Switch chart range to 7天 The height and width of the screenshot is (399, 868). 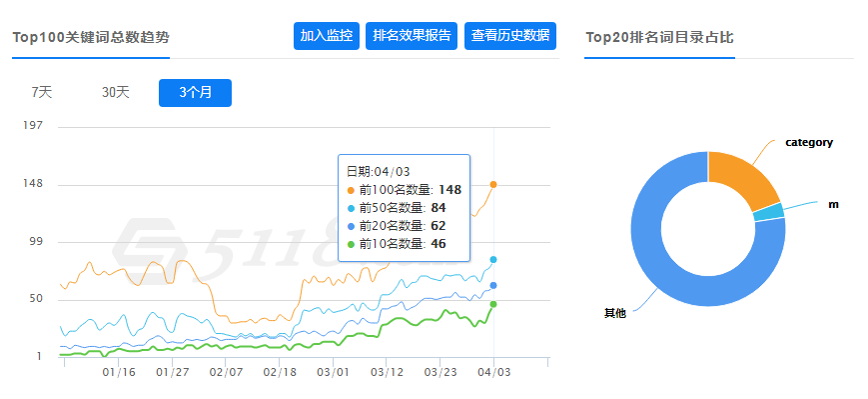tap(42, 93)
